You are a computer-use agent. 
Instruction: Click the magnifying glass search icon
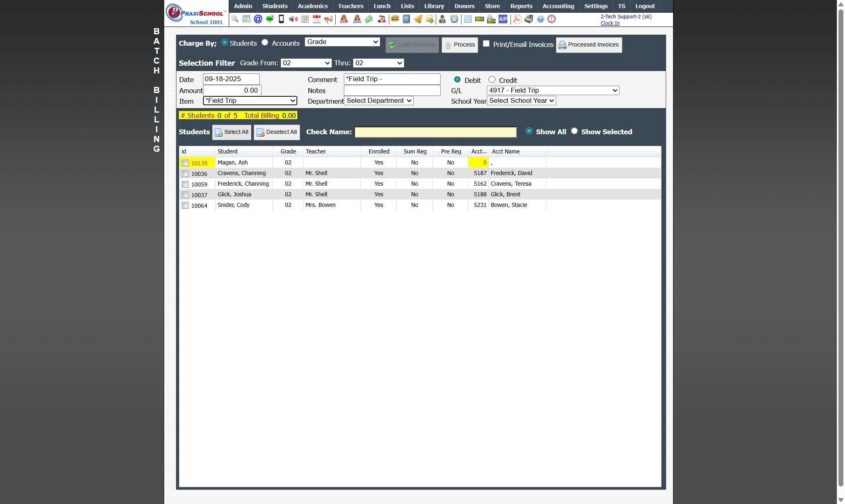(234, 19)
